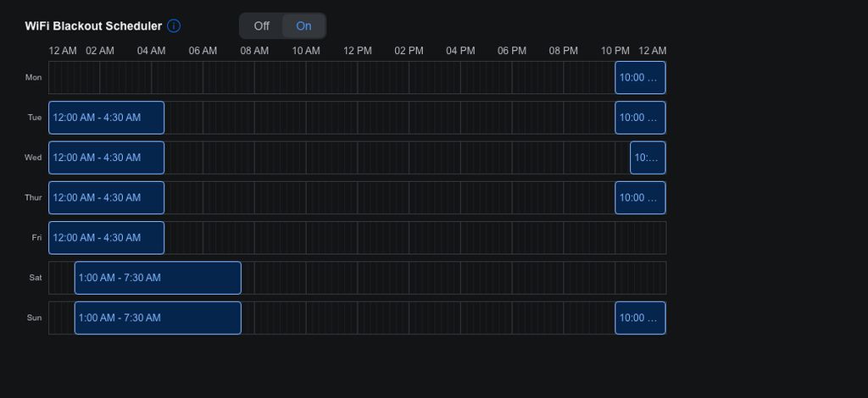Turn the scheduler On

pos(303,26)
